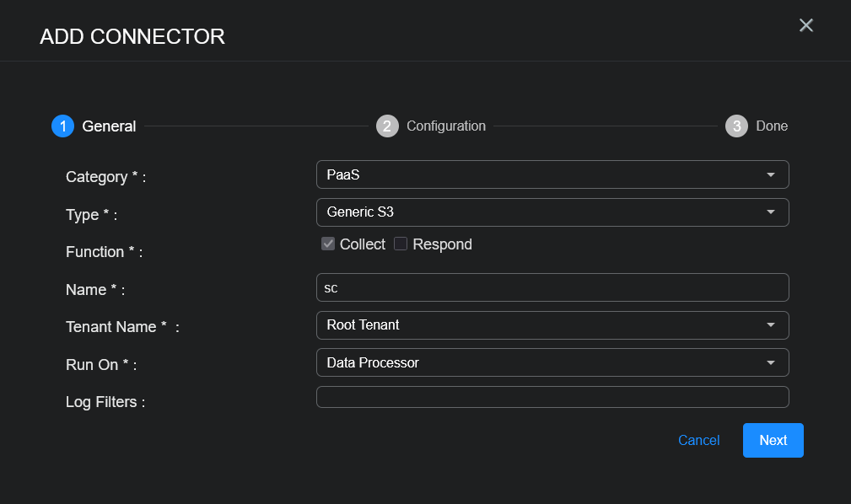
Task: Expand the Root Tenant selection box
Action: tap(540, 325)
